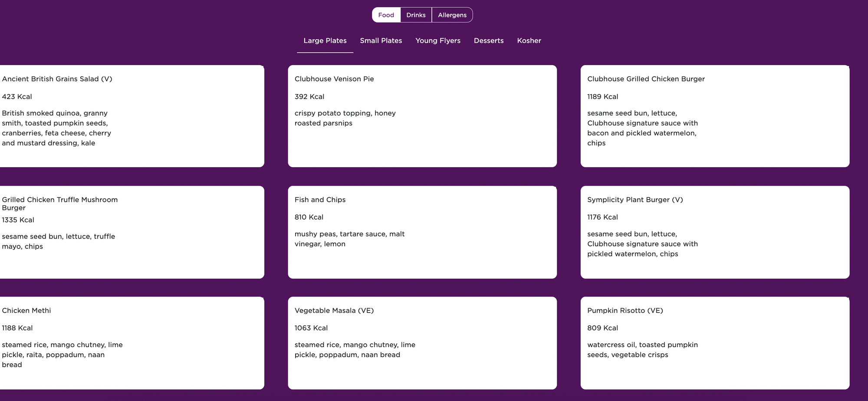The image size is (868, 401).
Task: Click description mentioning bacon and pickled watermelon
Action: pos(642,128)
